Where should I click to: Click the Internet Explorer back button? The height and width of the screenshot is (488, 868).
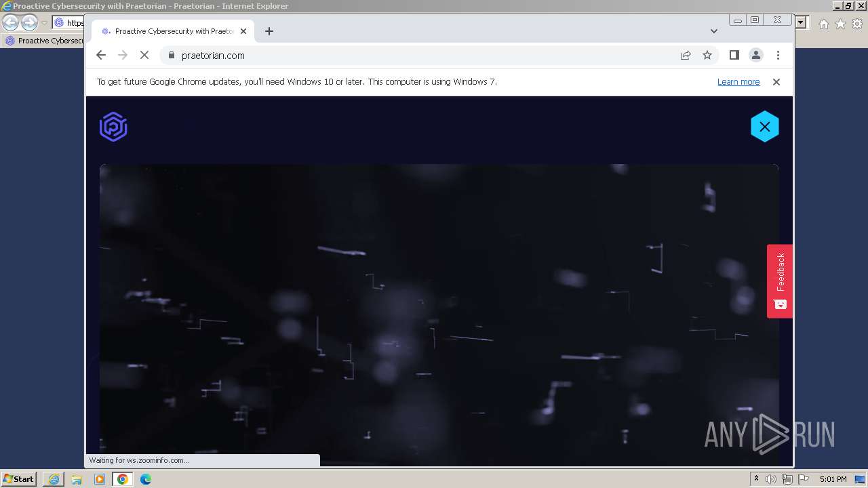pos(10,23)
